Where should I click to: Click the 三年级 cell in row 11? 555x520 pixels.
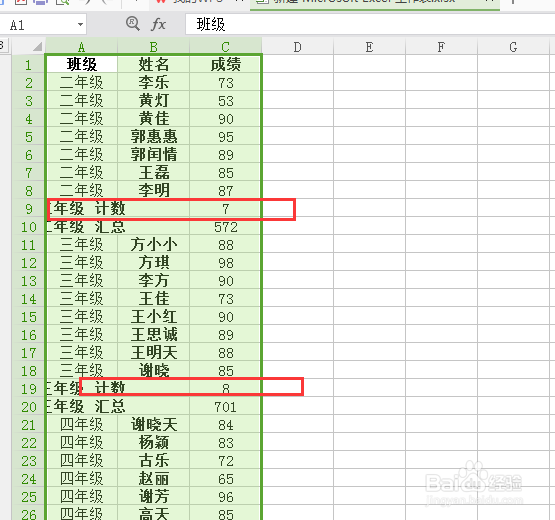click(82, 245)
